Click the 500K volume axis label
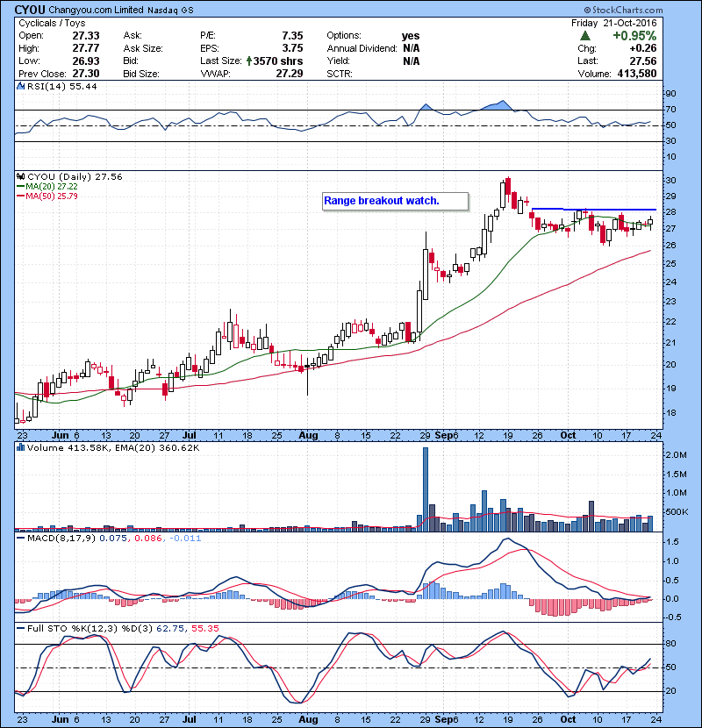Image resolution: width=702 pixels, height=728 pixels. [x=677, y=512]
